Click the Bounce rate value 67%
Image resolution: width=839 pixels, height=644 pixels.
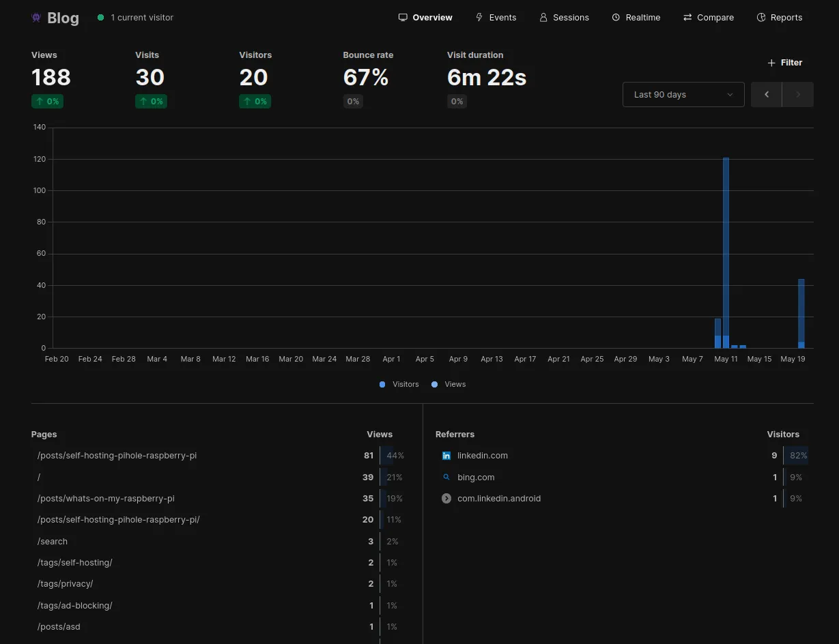366,78
